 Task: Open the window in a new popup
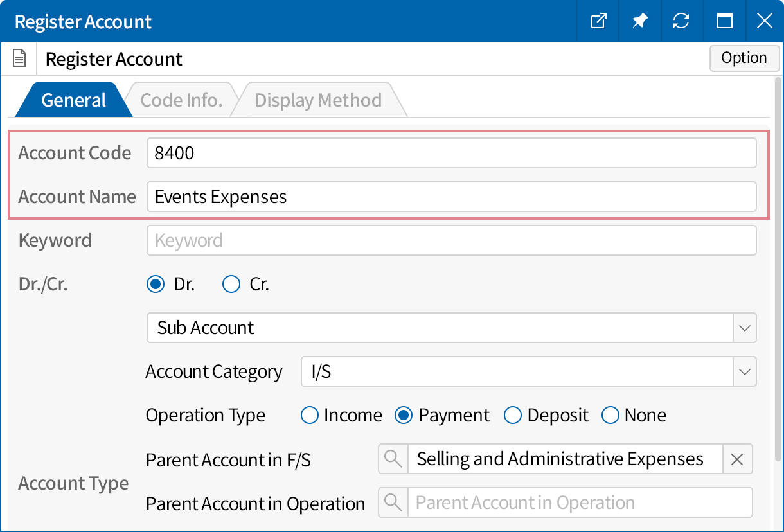pyautogui.click(x=598, y=21)
